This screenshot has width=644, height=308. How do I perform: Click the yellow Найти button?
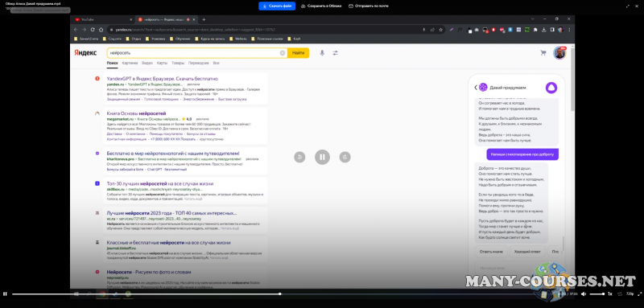(298, 53)
